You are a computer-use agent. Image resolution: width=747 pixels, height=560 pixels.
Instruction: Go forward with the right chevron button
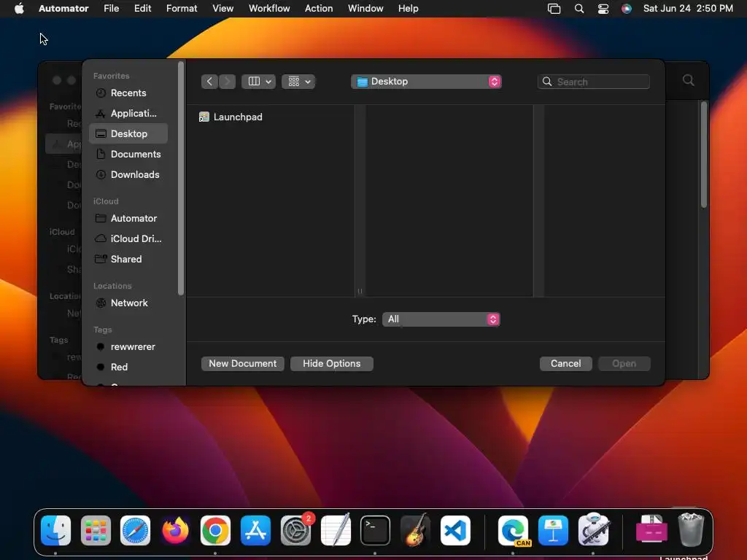coord(228,82)
